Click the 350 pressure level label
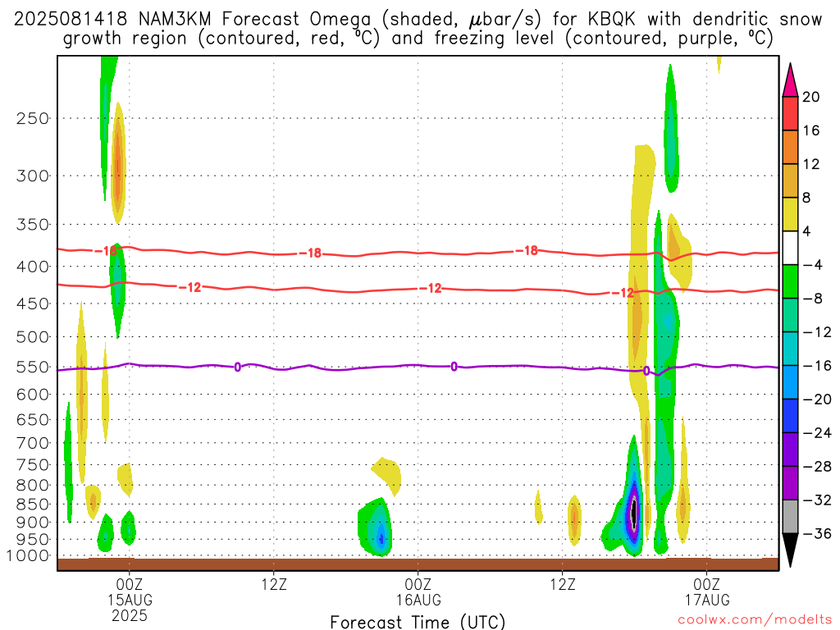Viewport: 840px width, 630px height. [x=33, y=225]
